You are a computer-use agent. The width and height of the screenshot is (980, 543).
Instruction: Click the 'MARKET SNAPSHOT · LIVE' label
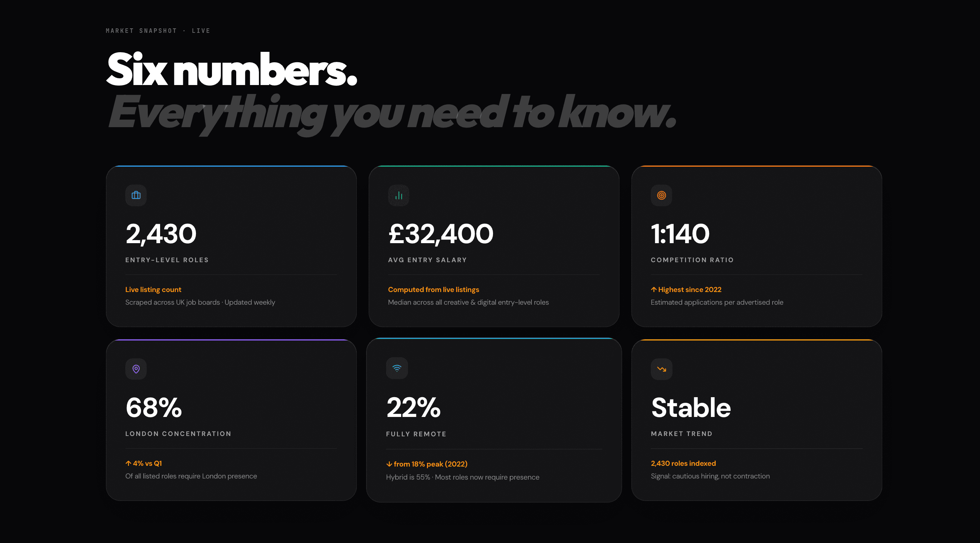coord(158,31)
